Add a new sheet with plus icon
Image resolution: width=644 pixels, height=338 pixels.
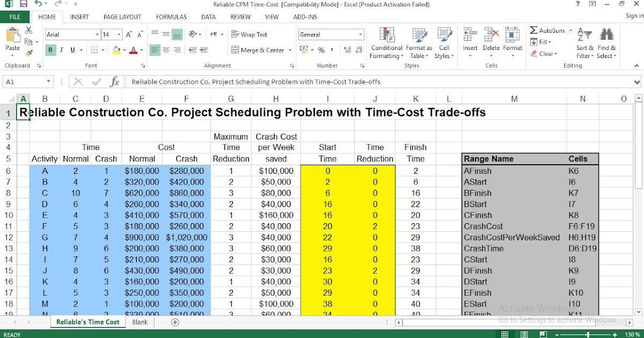tap(175, 322)
